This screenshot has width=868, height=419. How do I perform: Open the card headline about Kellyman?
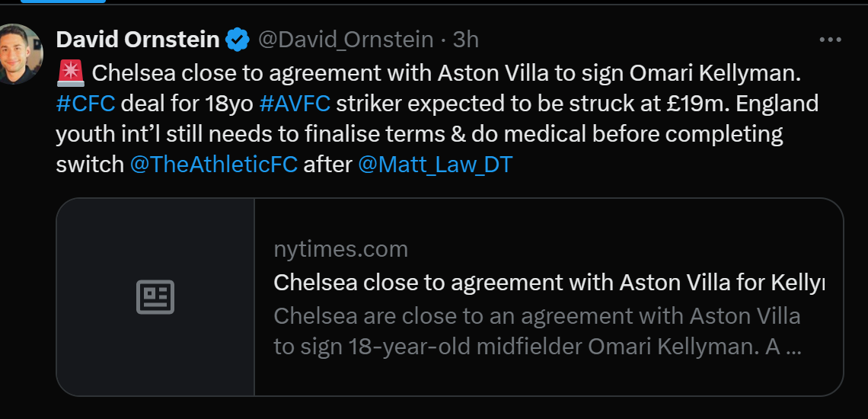coord(548,283)
